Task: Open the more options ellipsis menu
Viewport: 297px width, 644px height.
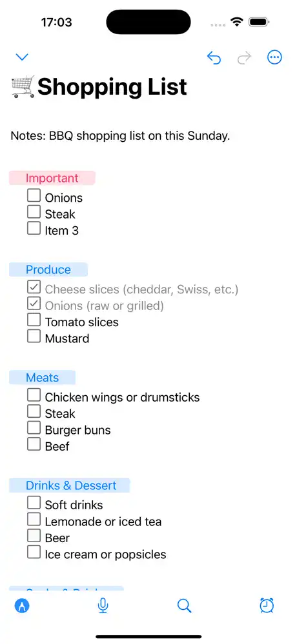Action: tap(274, 57)
